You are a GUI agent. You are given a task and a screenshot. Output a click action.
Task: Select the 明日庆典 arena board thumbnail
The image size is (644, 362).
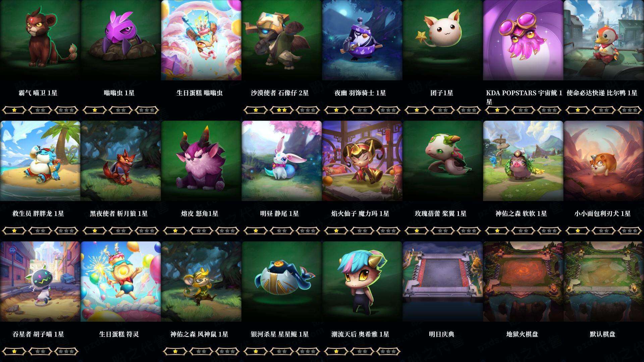click(x=443, y=282)
